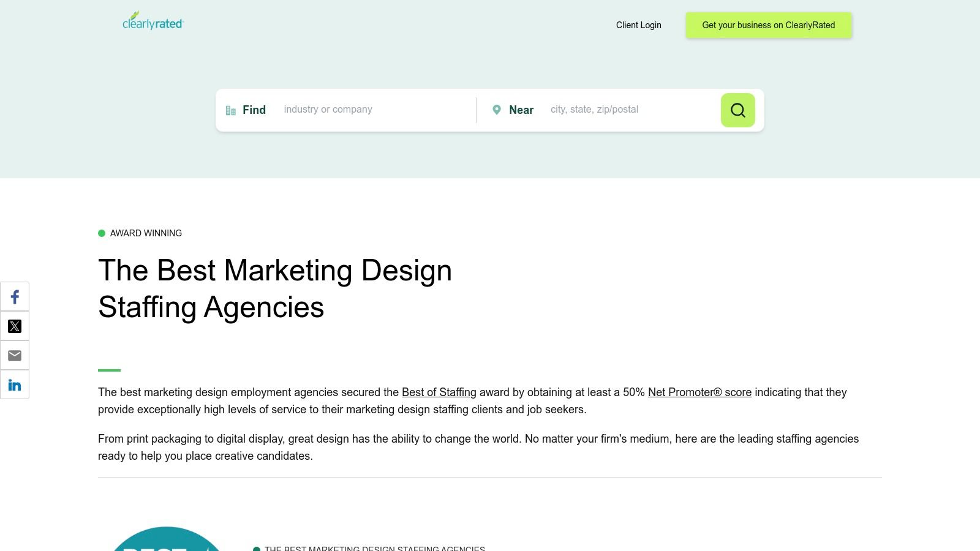Click the Best Marketing Design Staffing Agencies heading
980x551 pixels.
(274, 288)
